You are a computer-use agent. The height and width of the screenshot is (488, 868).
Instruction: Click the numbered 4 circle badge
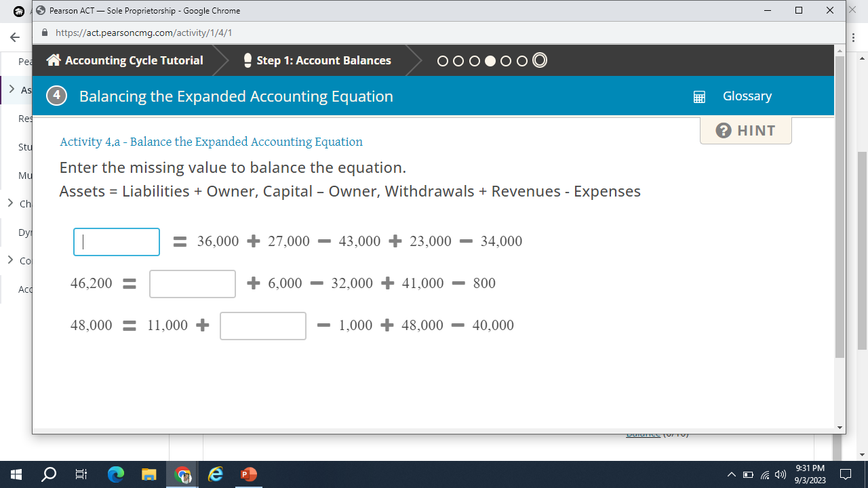(56, 96)
